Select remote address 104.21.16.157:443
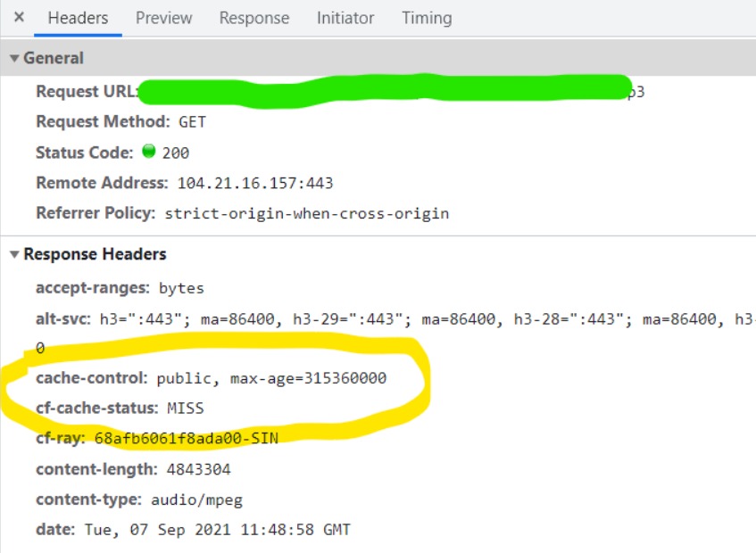 pos(255,183)
